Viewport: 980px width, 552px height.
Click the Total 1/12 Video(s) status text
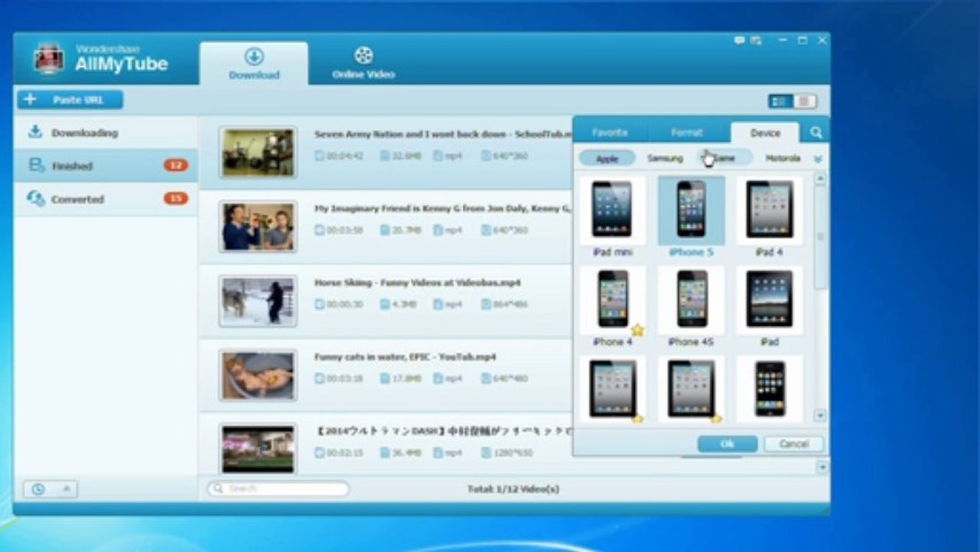pos(513,489)
